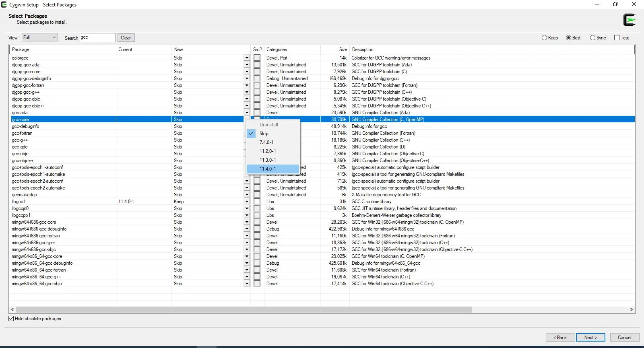This screenshot has width=644, height=348.
Task: Open version dropdown for libgccpp1
Action: [247, 215]
